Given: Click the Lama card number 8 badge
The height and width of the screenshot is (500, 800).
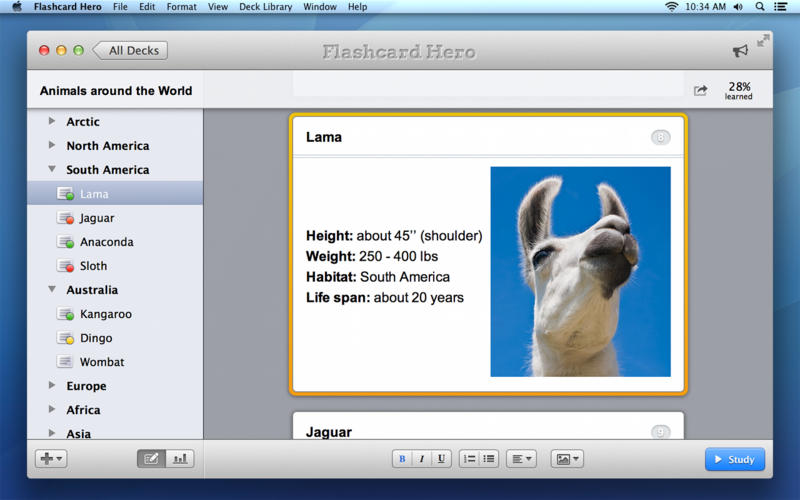Looking at the screenshot, I should (661, 137).
